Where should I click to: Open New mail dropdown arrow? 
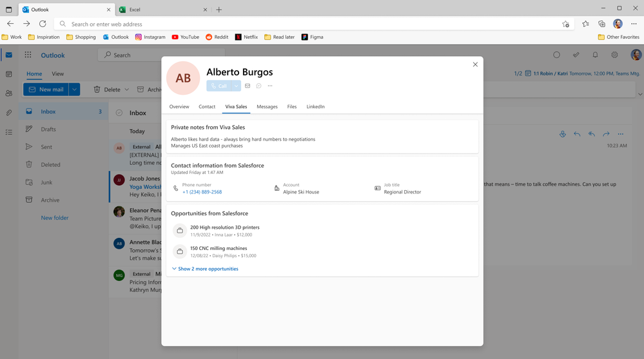tap(74, 90)
